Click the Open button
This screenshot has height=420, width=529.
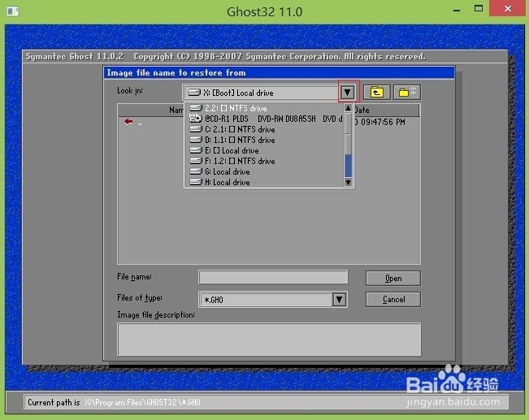[393, 279]
